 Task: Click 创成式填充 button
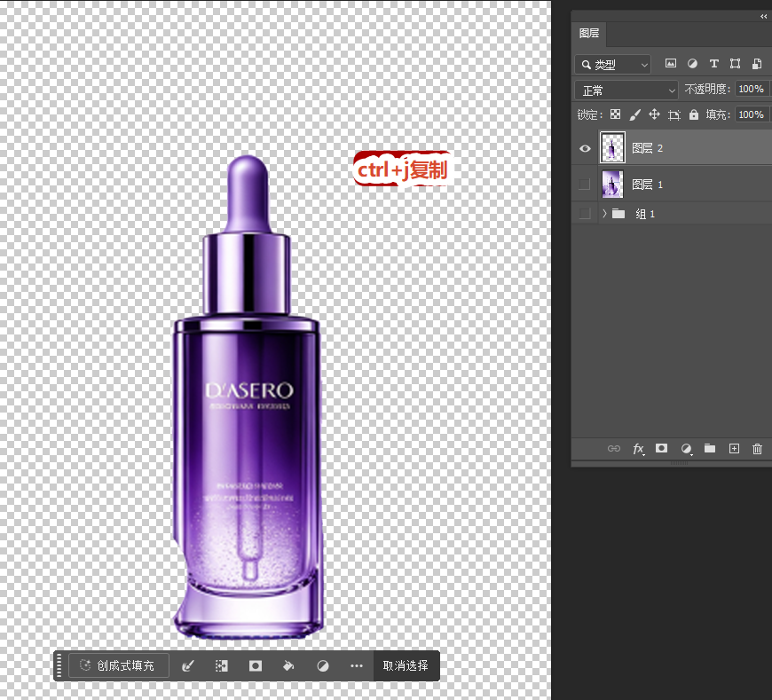119,666
